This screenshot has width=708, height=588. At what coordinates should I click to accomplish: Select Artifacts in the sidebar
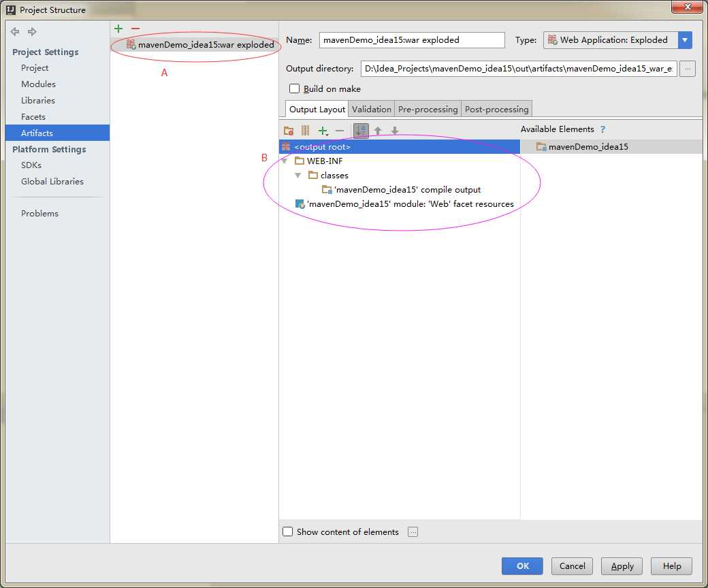[x=57, y=133]
